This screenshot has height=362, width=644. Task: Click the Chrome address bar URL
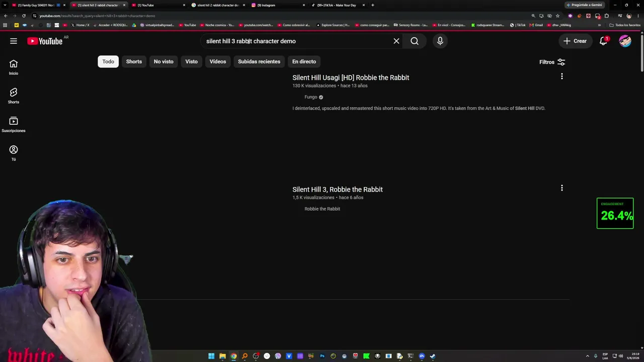pyautogui.click(x=97, y=16)
